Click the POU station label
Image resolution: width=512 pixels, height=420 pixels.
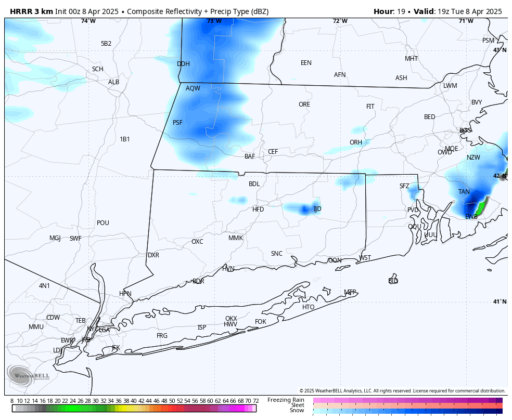click(103, 223)
